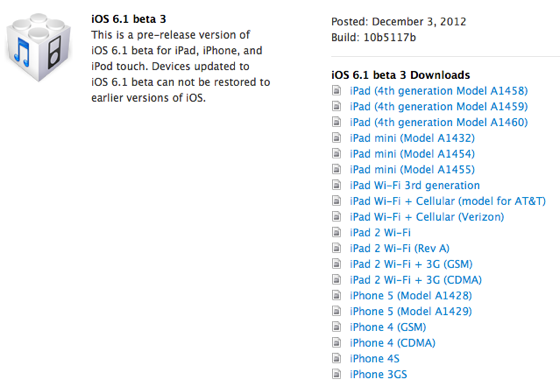Click document icon next to iPhone 4 (GSM)
The width and height of the screenshot is (560, 387).
(x=336, y=327)
